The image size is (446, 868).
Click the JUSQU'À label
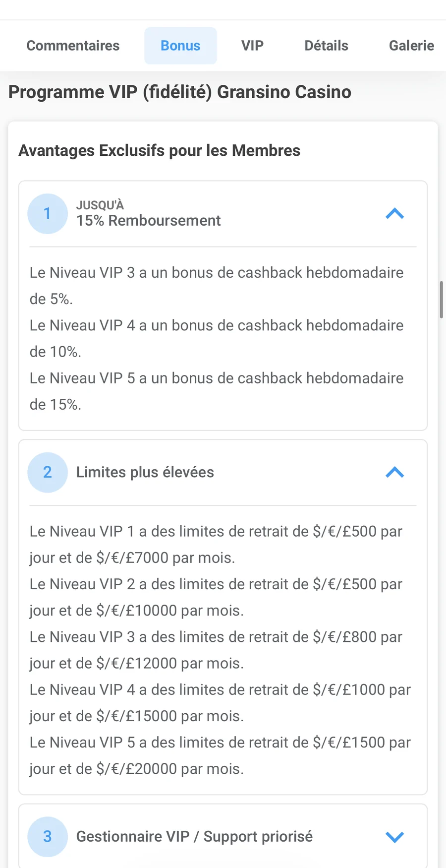point(100,205)
